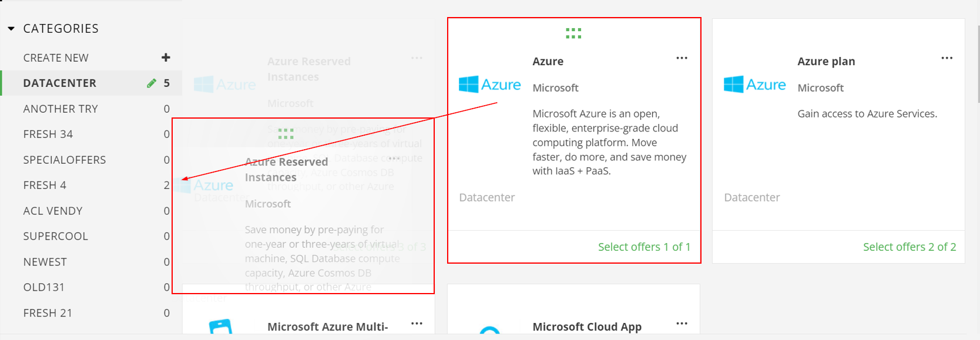Click the plus icon beside Create New

point(166,58)
